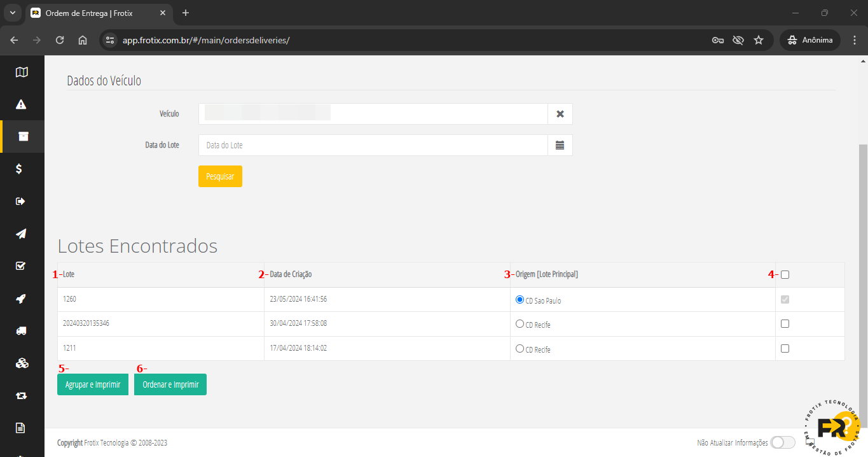Select the paper plane sidebar icon
Viewport: 868px width, 457px height.
[22, 234]
